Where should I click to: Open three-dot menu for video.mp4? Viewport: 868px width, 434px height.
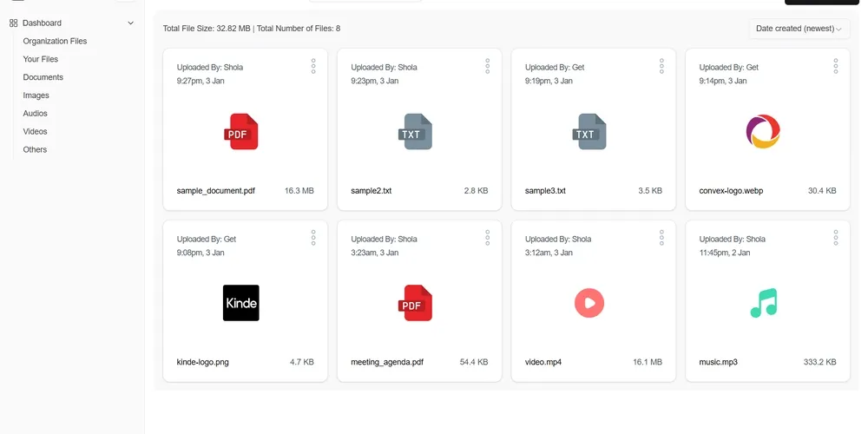pyautogui.click(x=661, y=237)
